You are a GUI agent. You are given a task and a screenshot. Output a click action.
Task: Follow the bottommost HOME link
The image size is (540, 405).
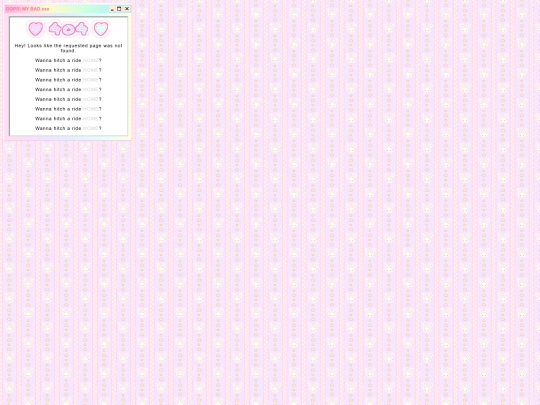[91, 128]
